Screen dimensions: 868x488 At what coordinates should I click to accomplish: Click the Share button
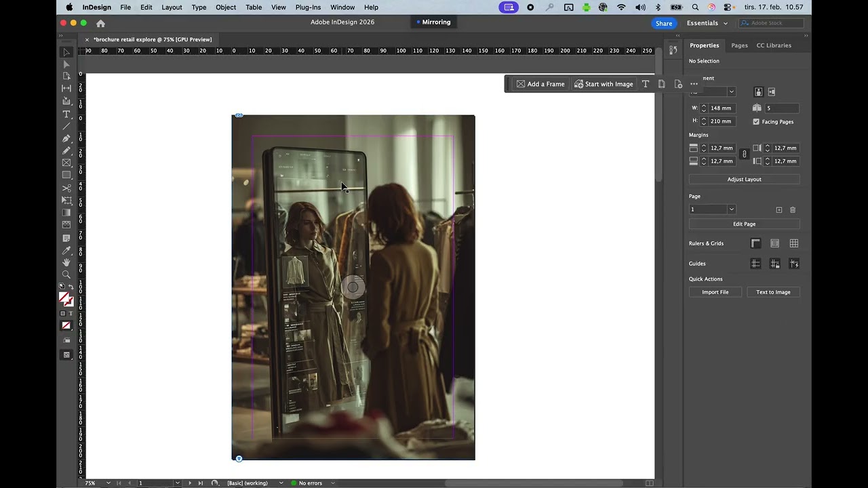(664, 23)
